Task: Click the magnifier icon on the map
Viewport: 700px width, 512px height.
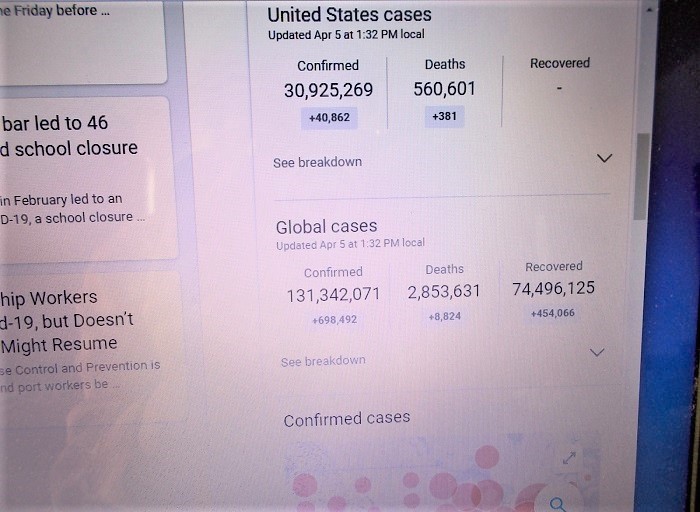Action: 559,503
